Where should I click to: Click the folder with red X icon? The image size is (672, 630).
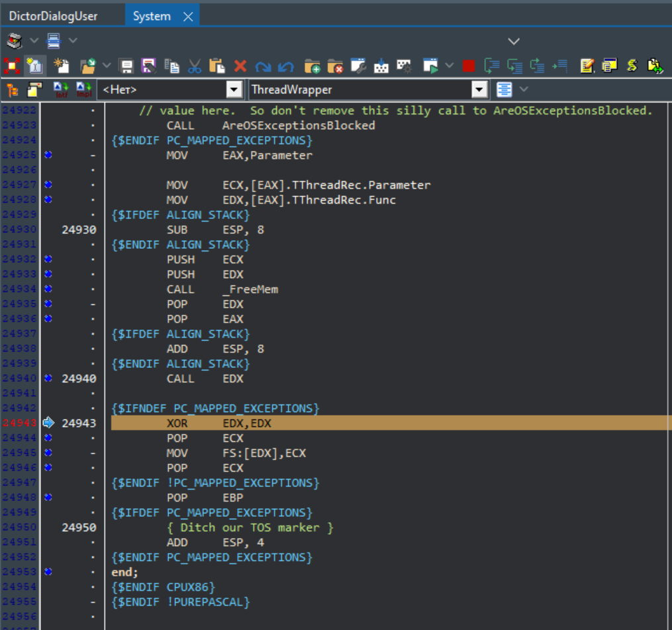click(x=335, y=66)
